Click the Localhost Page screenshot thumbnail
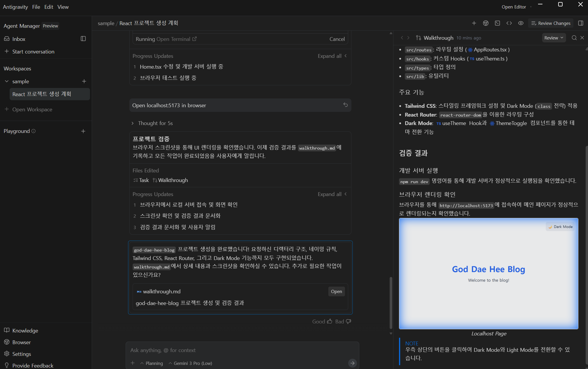588x369 pixels. tap(488, 273)
